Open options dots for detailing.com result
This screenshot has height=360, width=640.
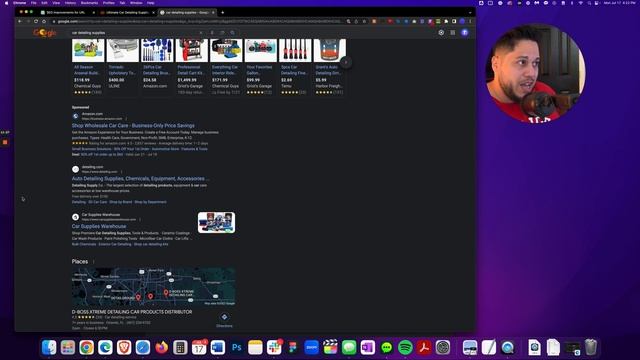click(x=121, y=172)
